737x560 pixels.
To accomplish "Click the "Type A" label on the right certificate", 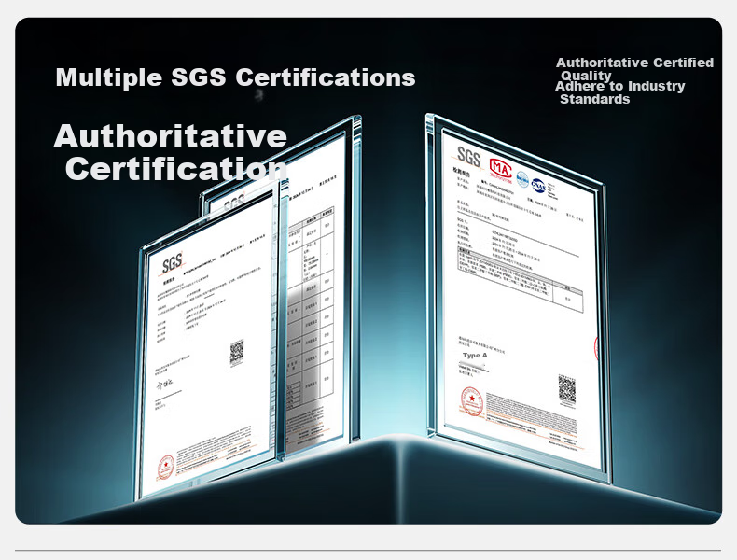I will click(475, 355).
